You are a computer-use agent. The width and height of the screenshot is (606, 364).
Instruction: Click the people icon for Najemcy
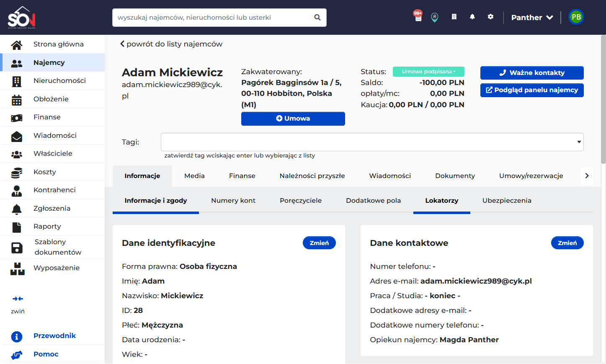[17, 63]
